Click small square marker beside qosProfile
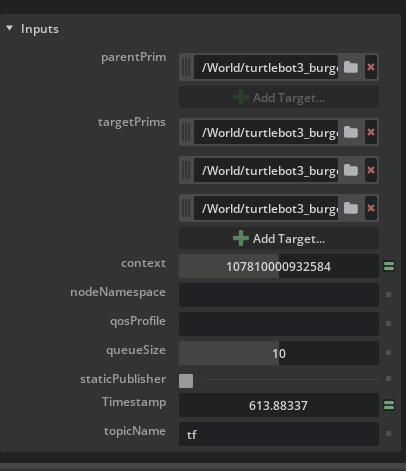406x471 pixels. point(388,324)
